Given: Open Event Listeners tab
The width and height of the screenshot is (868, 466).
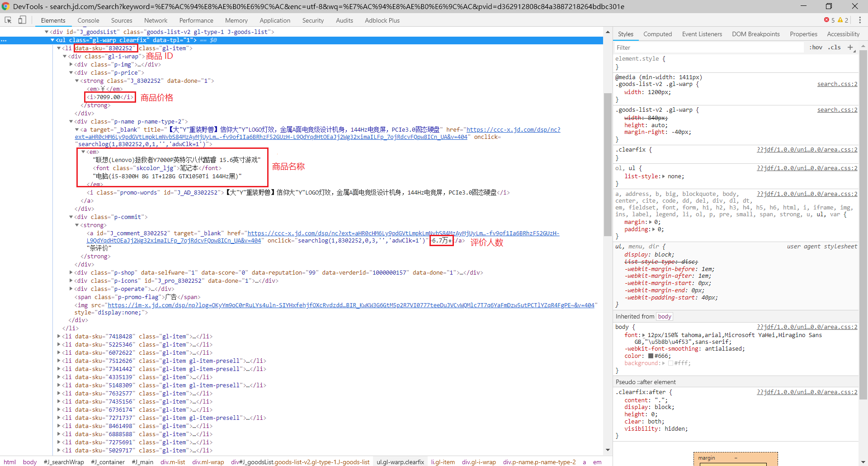Looking at the screenshot, I should coord(702,34).
